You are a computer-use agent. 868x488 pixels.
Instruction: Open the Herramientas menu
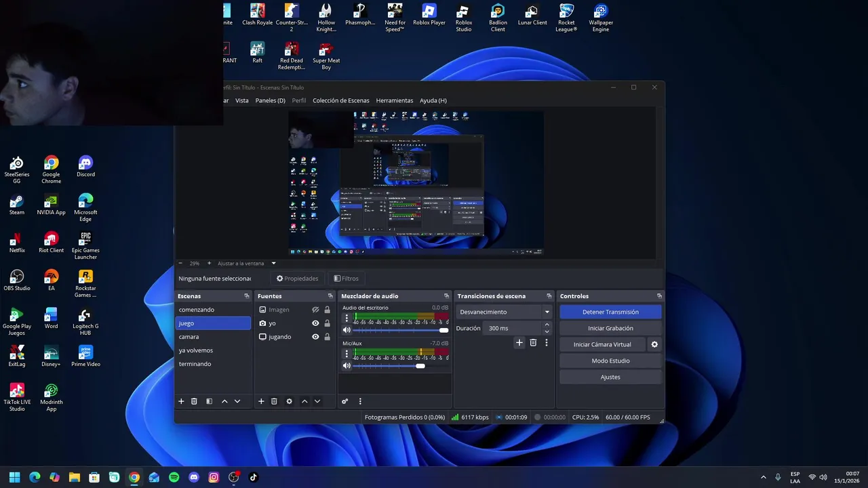click(395, 100)
